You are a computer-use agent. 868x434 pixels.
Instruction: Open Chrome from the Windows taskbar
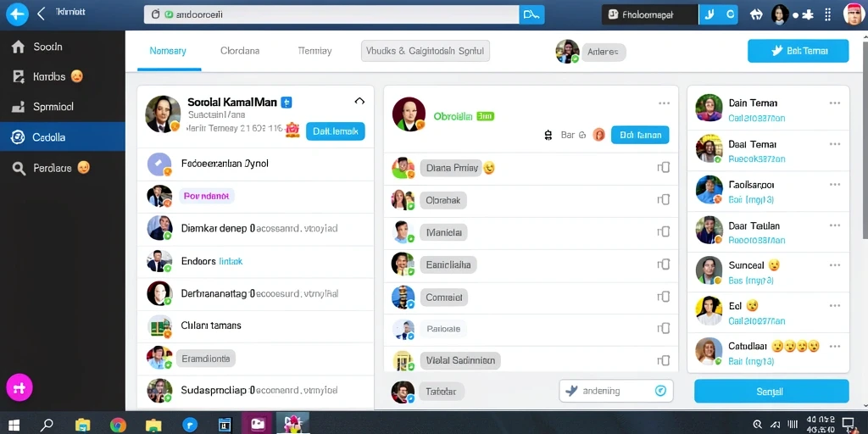coord(118,425)
